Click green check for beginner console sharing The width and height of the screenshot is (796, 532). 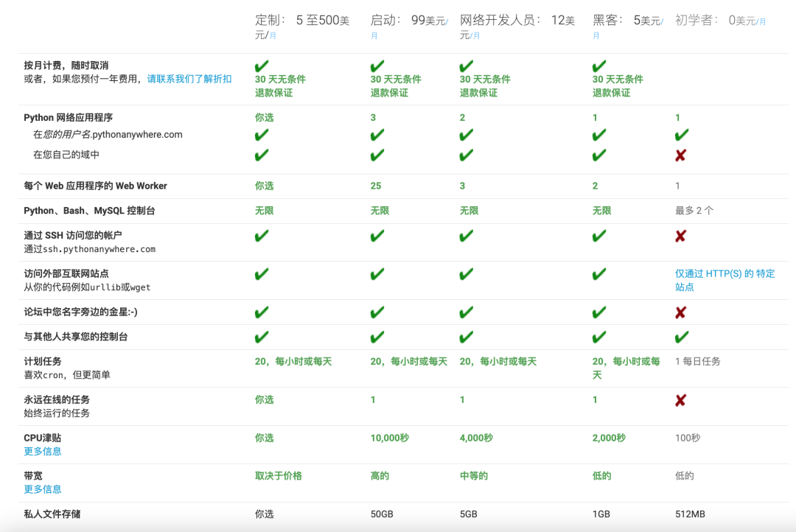(682, 337)
